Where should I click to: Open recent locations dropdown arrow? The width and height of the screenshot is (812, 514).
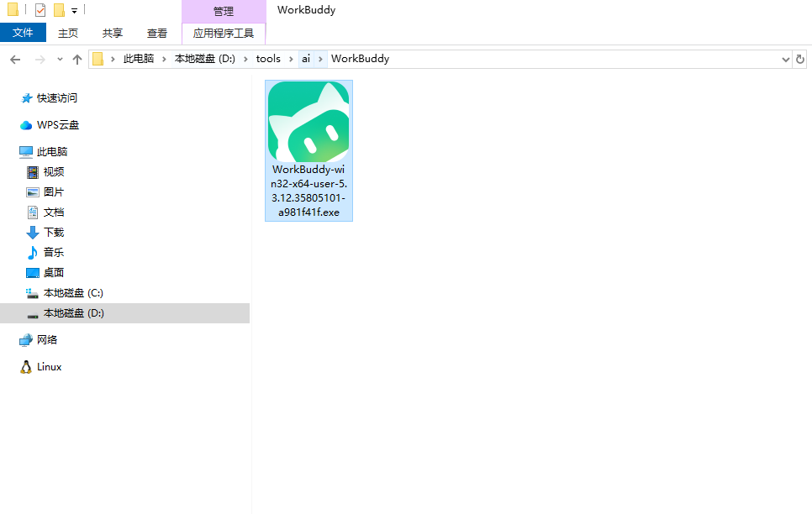(60, 60)
